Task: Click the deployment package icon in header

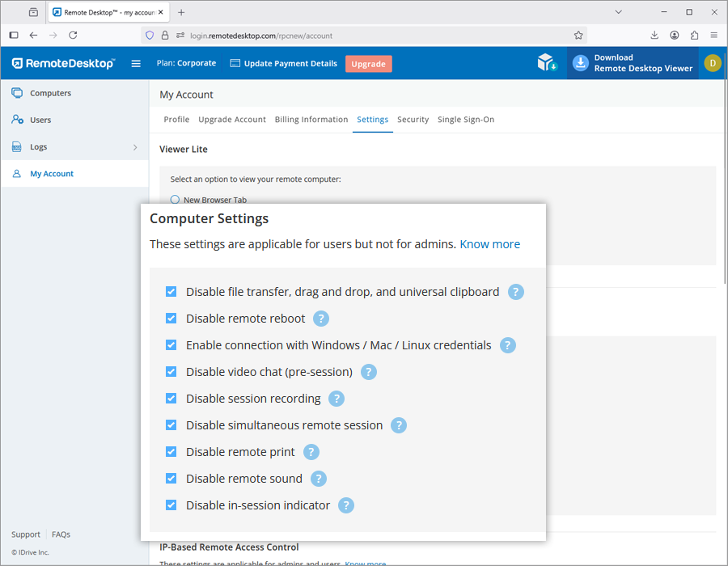Action: (x=548, y=63)
